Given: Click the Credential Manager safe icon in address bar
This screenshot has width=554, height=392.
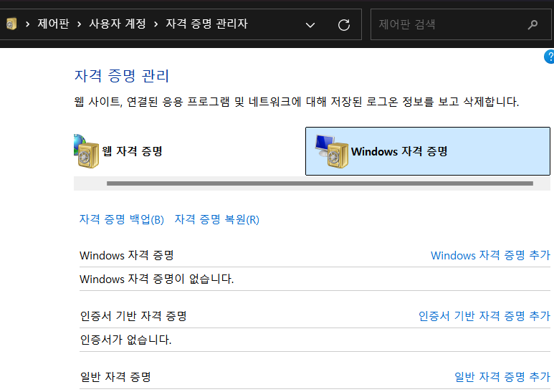Looking at the screenshot, I should pos(11,24).
